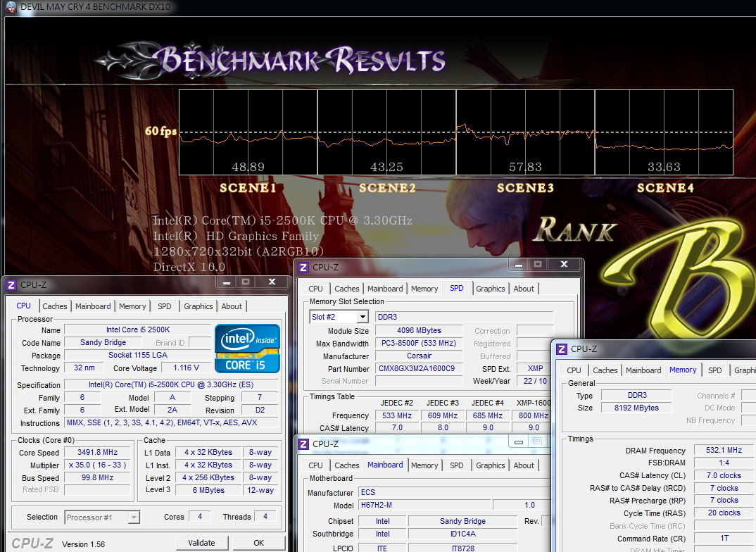Click the Intel Core i5 logo badge
Screen dimensions: 756x552
(247, 348)
